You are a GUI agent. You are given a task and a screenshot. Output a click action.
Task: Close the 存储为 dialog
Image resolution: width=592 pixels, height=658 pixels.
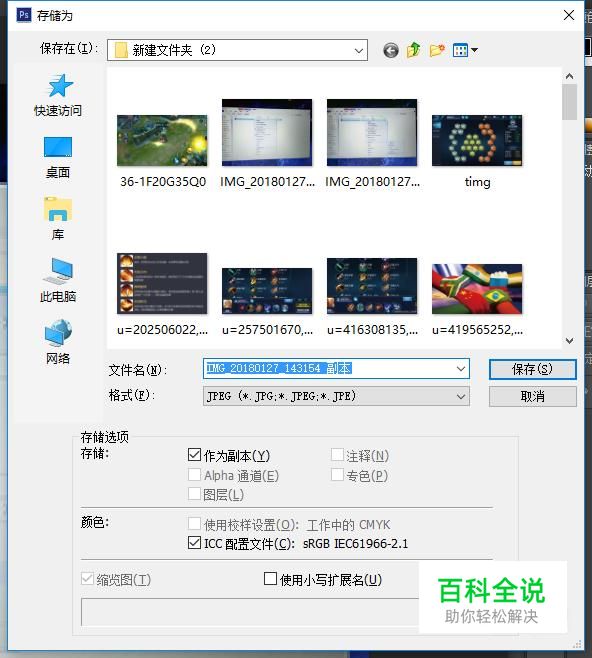[x=569, y=16]
